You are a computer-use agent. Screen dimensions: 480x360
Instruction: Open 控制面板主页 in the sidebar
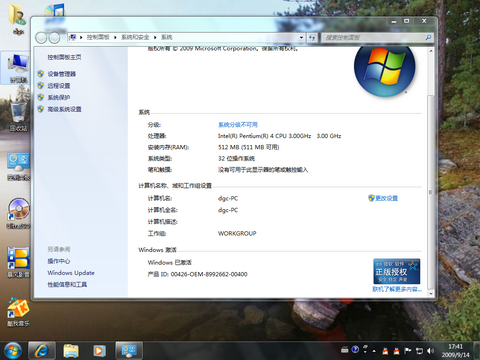[64, 57]
